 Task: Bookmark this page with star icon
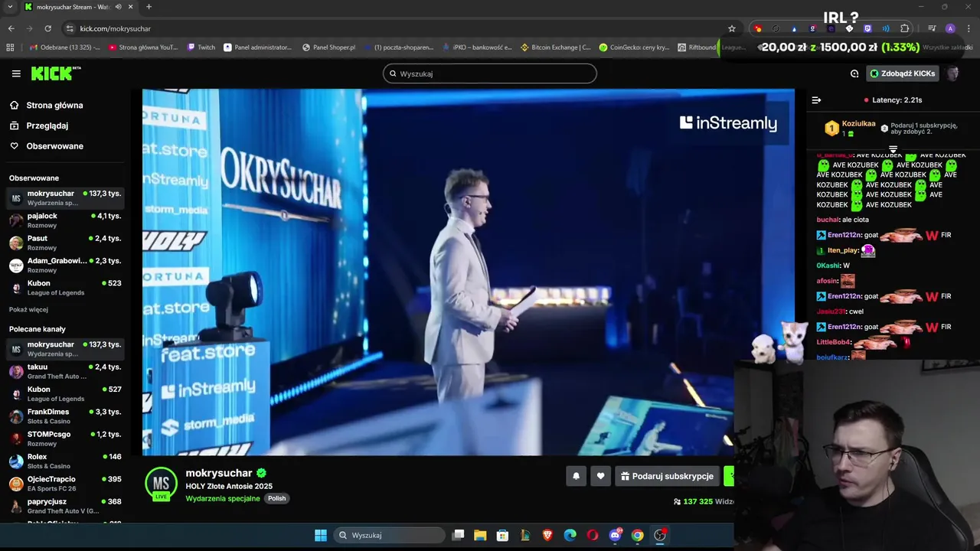point(732,28)
